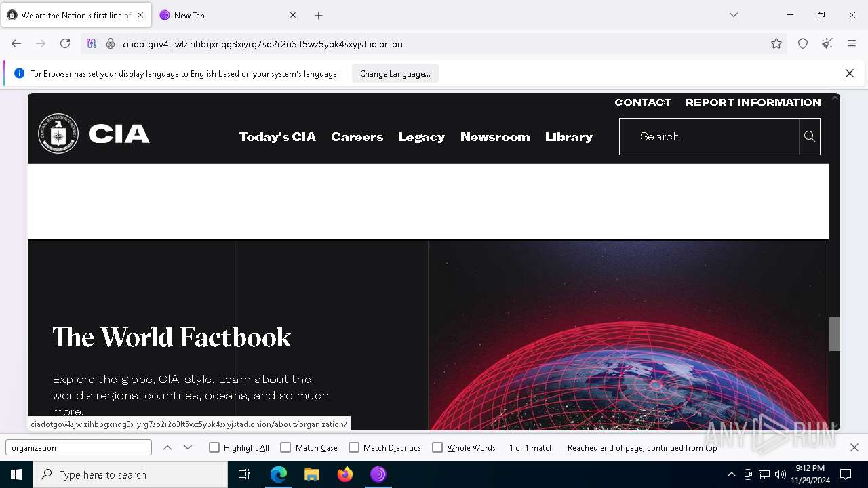Select the CIA 'We are the Nation's first line' tab
Image resolution: width=868 pixels, height=488 pixels.
[76, 15]
